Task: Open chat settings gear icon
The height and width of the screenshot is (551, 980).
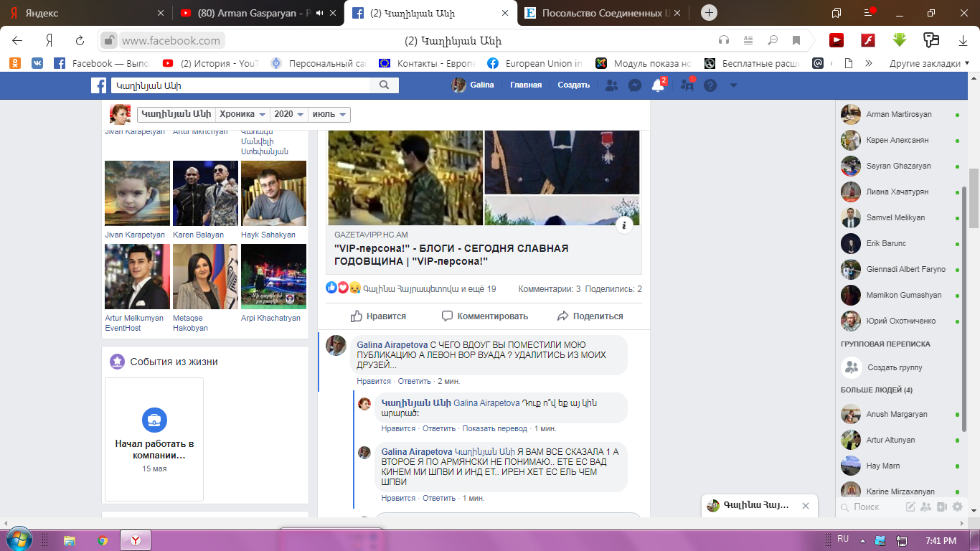Action: pos(957,507)
